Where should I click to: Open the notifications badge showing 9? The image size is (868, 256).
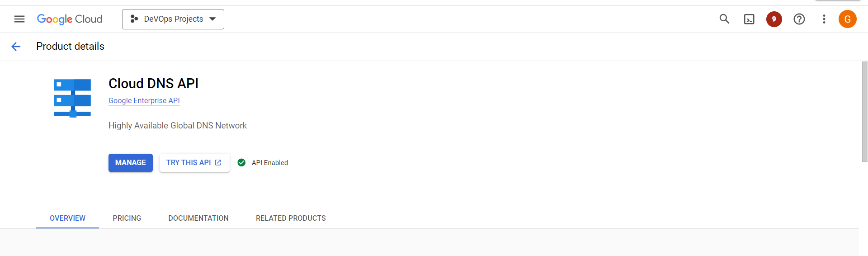click(774, 19)
